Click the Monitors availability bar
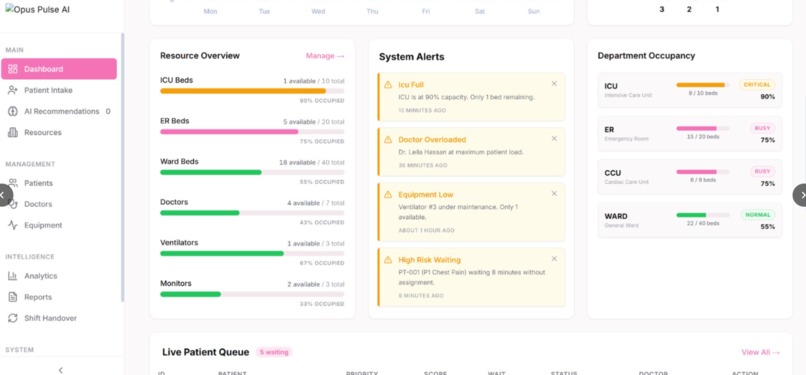 (x=252, y=294)
